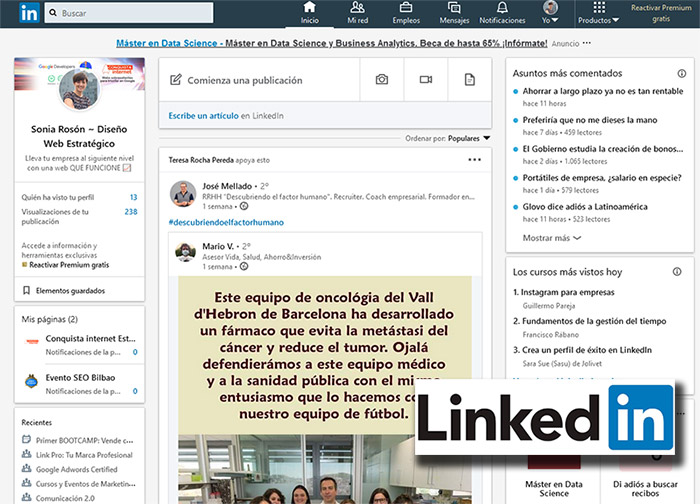Screen dimensions: 700x504
Task: Click the info icon by Asuntos más comentados
Action: point(682,73)
